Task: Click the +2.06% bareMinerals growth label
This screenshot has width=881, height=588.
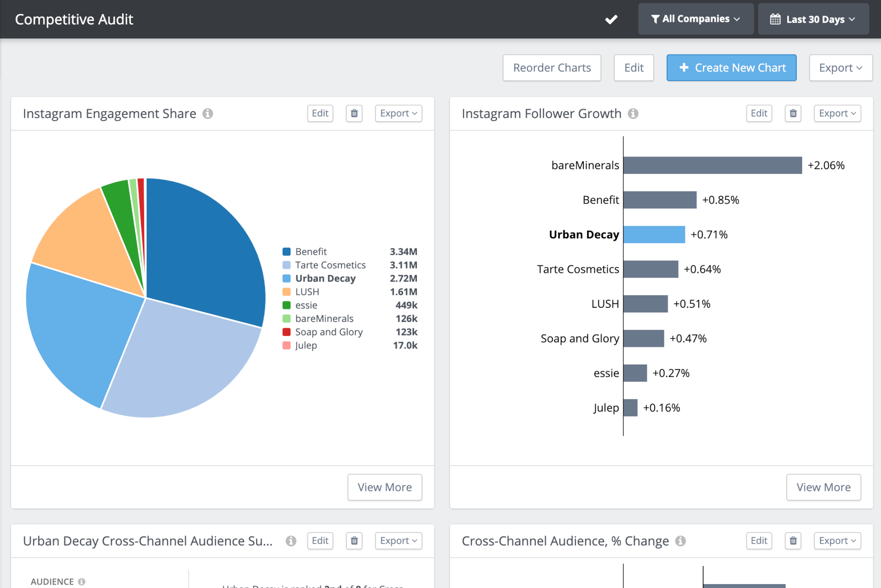Action: coord(826,165)
